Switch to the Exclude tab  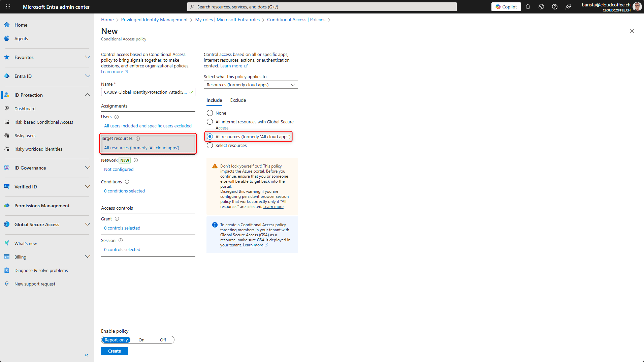[238, 100]
